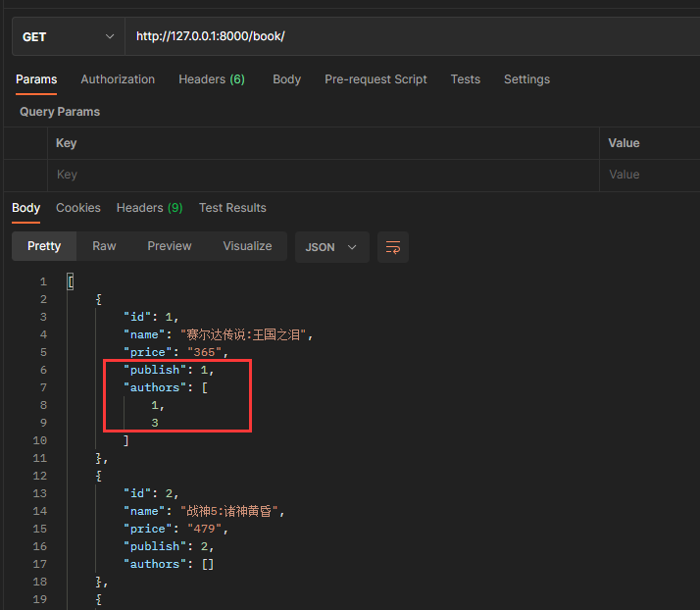Toggle the wrap lines icon
This screenshot has height=610, width=700.
click(x=393, y=247)
